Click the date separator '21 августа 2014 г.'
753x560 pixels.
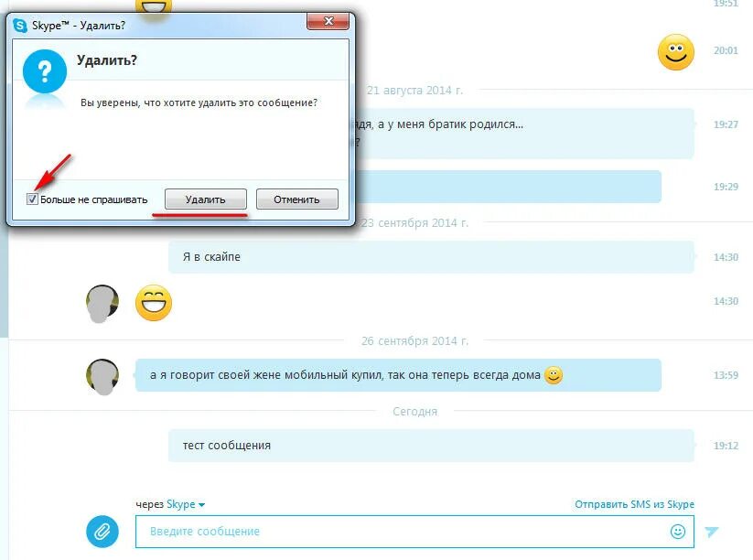[414, 91]
